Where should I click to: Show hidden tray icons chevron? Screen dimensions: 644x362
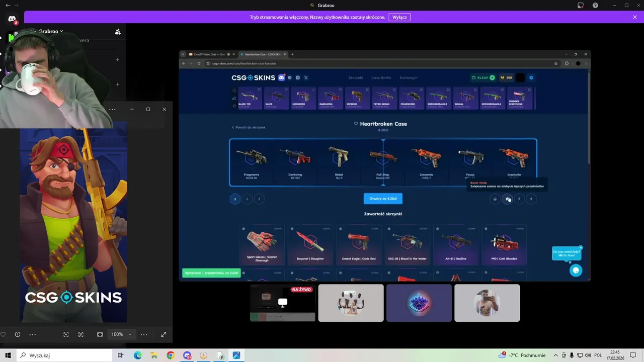click(556, 355)
